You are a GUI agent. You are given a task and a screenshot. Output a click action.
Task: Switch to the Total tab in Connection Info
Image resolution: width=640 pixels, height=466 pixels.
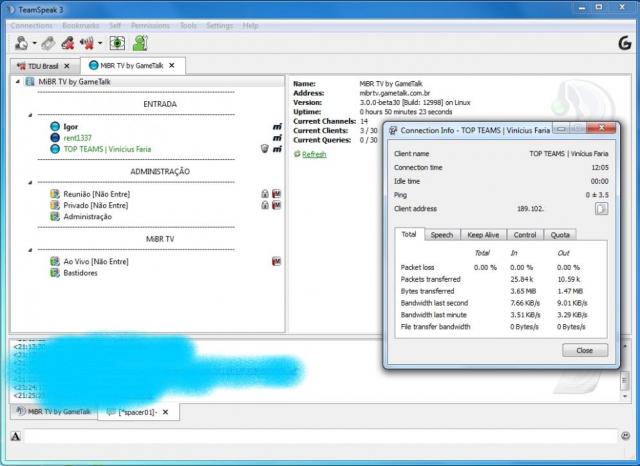[x=409, y=234]
